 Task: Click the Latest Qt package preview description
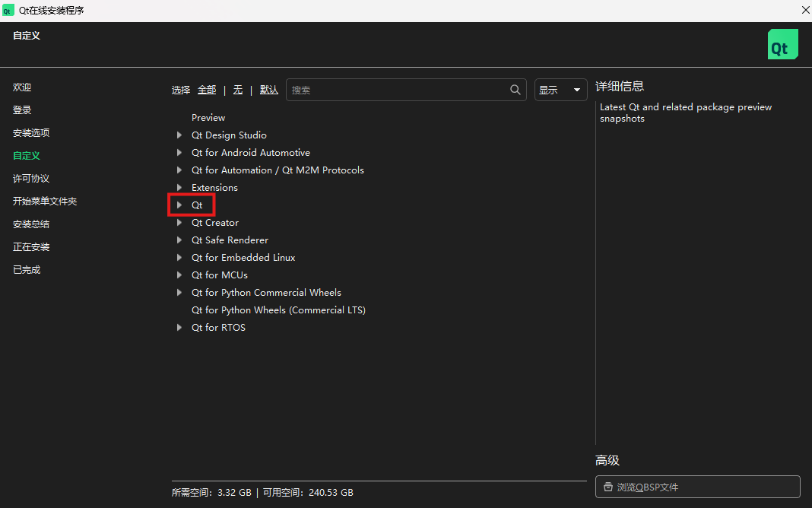tap(686, 113)
